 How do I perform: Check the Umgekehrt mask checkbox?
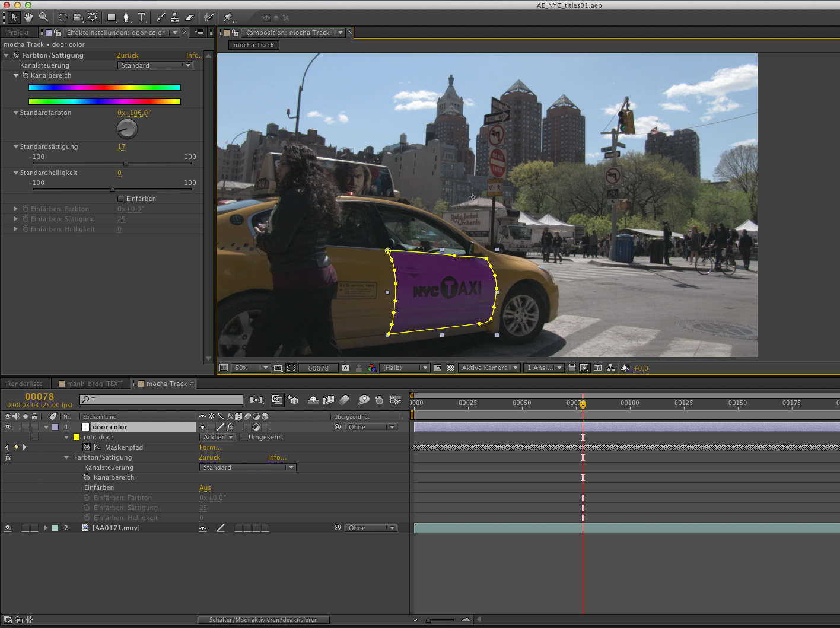click(x=243, y=437)
